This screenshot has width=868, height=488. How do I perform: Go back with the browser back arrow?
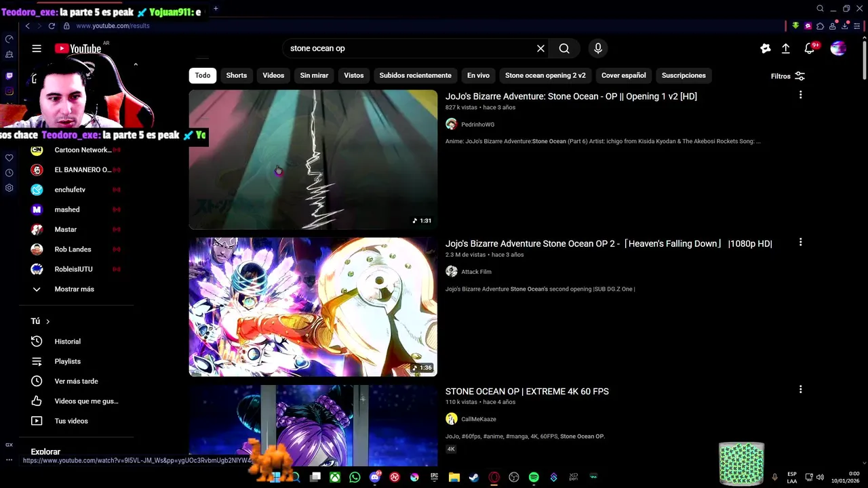click(27, 26)
